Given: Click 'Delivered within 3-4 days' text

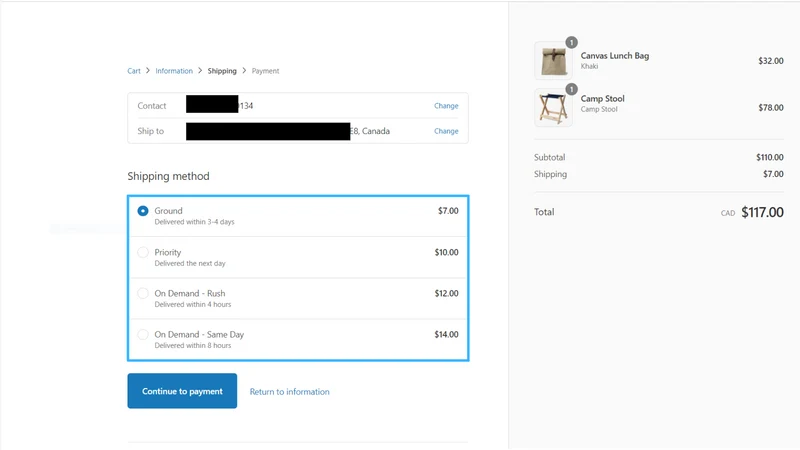Looking at the screenshot, I should click(x=194, y=222).
